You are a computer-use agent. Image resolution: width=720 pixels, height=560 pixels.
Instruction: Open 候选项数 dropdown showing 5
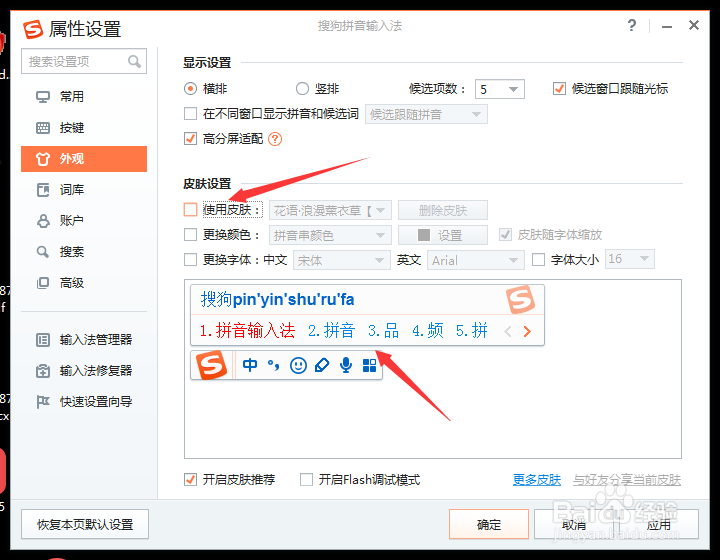pyautogui.click(x=500, y=89)
